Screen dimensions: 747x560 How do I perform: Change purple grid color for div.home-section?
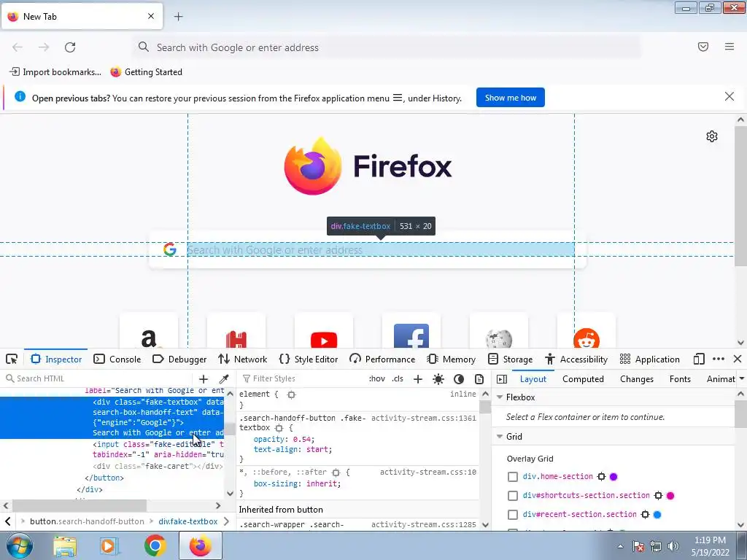click(614, 477)
